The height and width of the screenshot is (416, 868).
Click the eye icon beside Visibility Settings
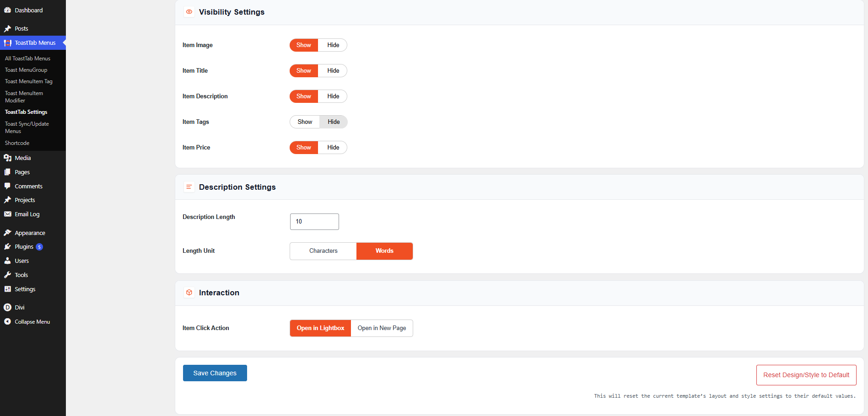[189, 12]
